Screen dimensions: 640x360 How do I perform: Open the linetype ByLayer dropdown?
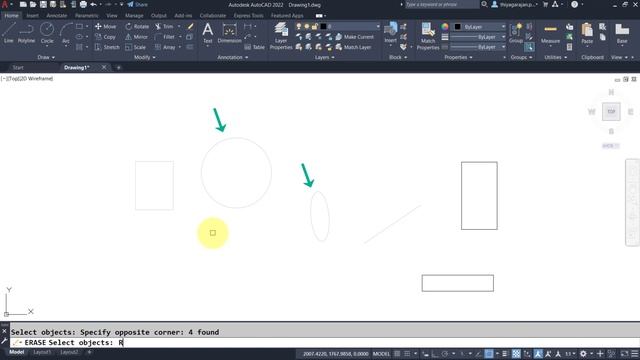478,47
